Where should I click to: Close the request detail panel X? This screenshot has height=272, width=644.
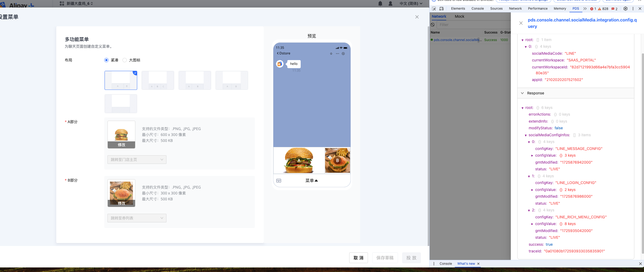521,23
